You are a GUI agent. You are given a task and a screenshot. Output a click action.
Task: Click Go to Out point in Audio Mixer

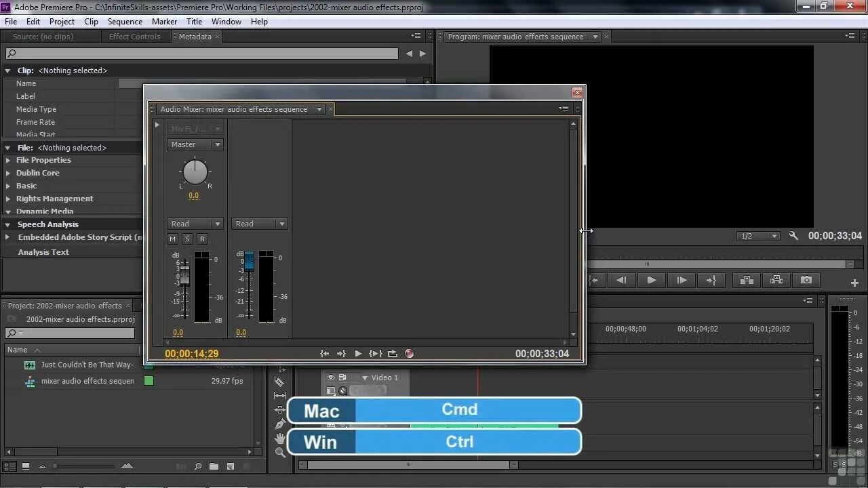pos(341,353)
